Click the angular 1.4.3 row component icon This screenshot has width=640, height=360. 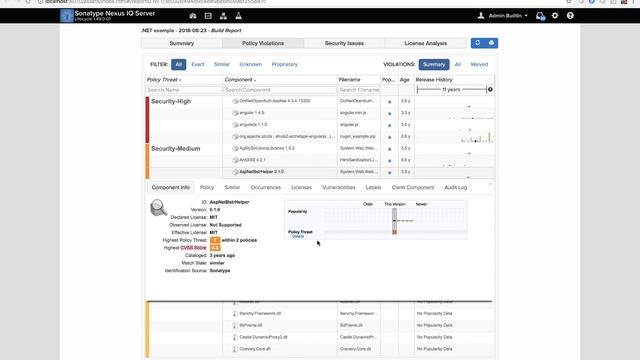[235, 113]
